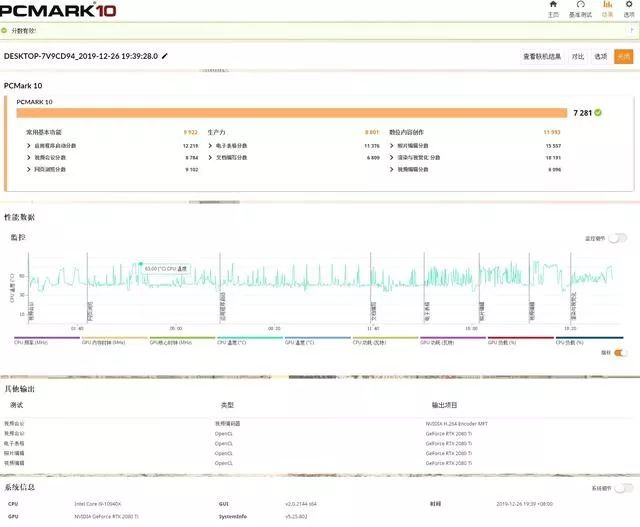Click the pencil icon to rename result
640x527 pixels.
click(164, 56)
